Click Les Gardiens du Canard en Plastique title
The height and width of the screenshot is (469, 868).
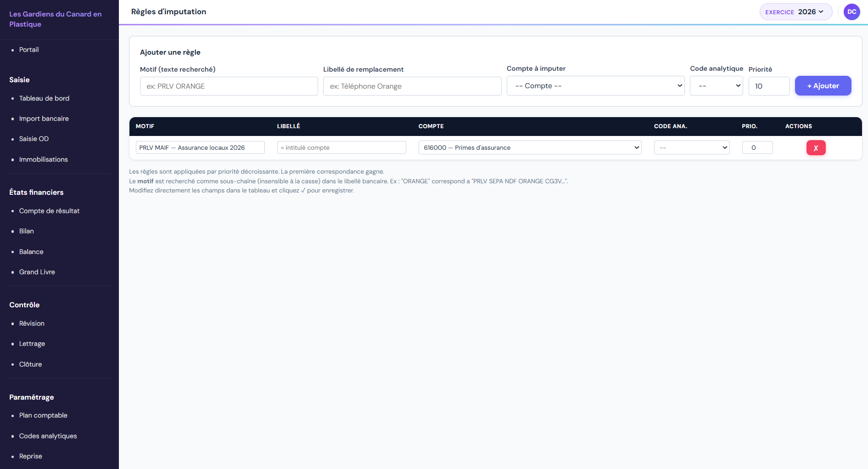[56, 19]
